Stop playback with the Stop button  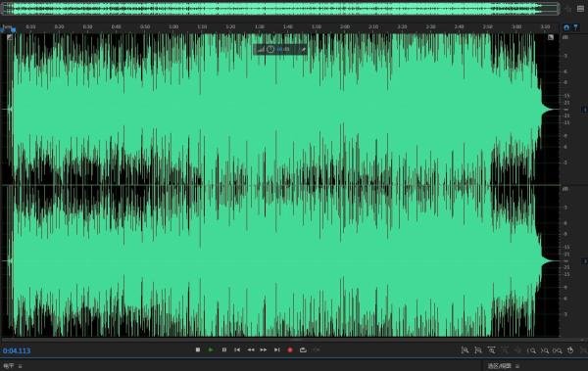tap(198, 349)
